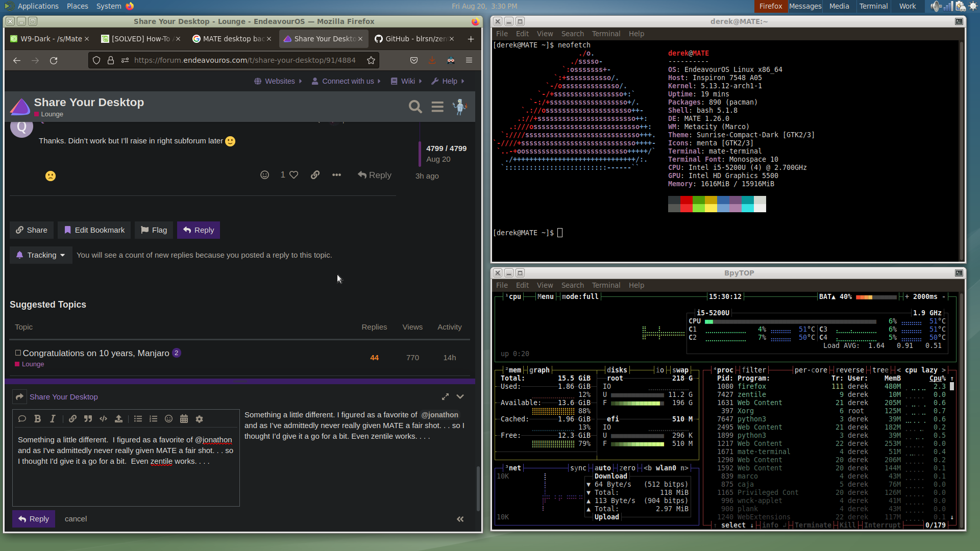980x551 pixels.
Task: Open the upload icon in composer
Action: pos(118,419)
